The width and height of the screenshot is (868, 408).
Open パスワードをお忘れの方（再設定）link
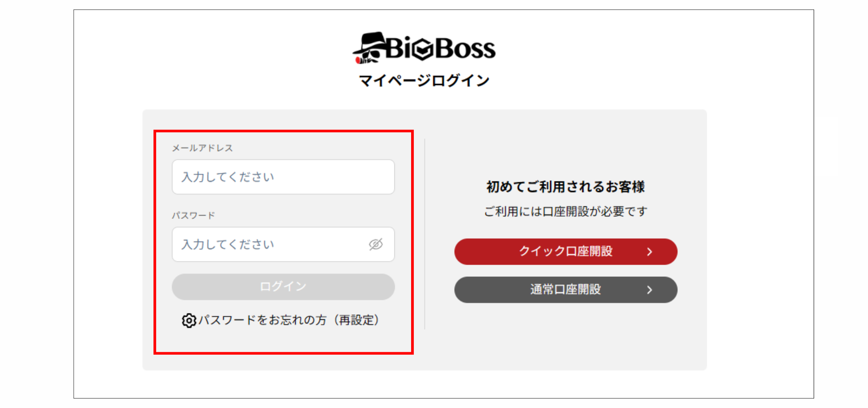click(290, 320)
